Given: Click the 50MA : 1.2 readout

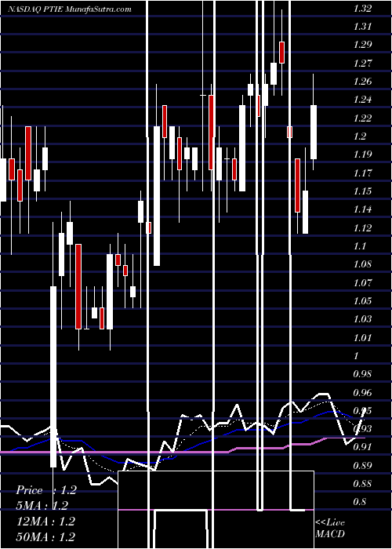Looking at the screenshot, I should 45,536.
